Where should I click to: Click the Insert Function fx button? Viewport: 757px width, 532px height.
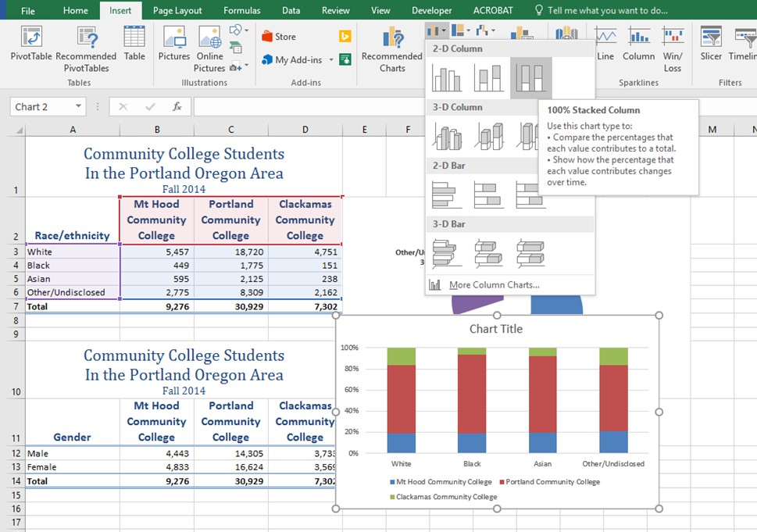(x=177, y=107)
